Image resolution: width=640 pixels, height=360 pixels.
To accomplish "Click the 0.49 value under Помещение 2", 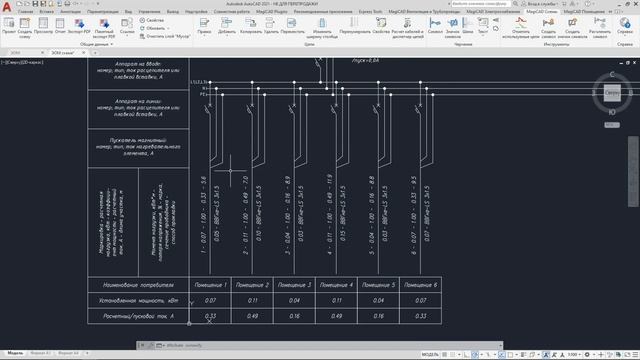I will click(x=253, y=316).
